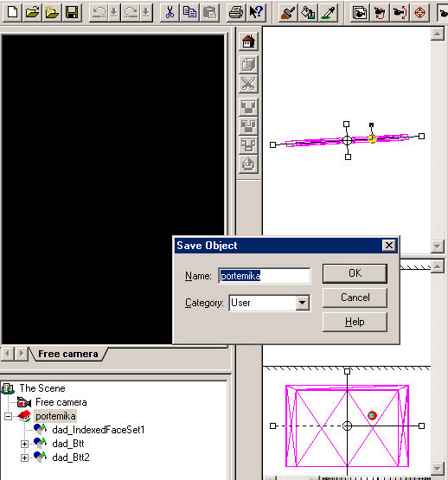Screen dimensions: 448x480
Task: Select the Free camera tab
Action: (x=68, y=354)
